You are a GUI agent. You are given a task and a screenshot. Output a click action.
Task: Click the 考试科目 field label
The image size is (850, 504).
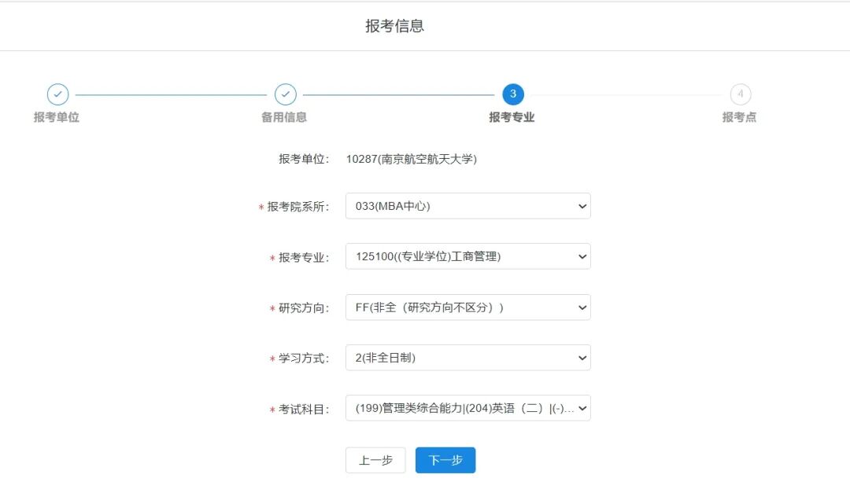(x=304, y=410)
